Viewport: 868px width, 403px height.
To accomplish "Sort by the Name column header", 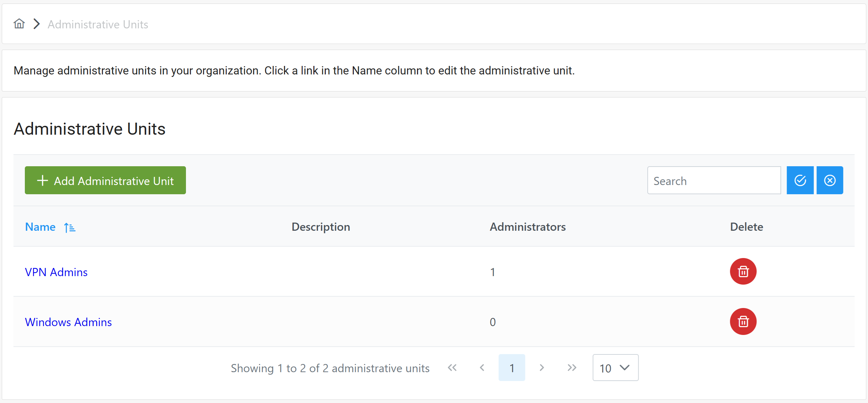I will 40,227.
